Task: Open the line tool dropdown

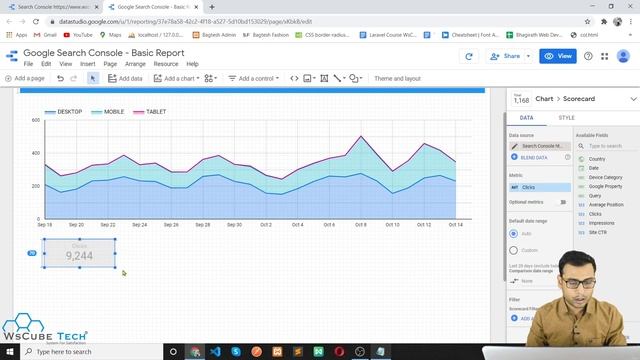Action: point(339,78)
